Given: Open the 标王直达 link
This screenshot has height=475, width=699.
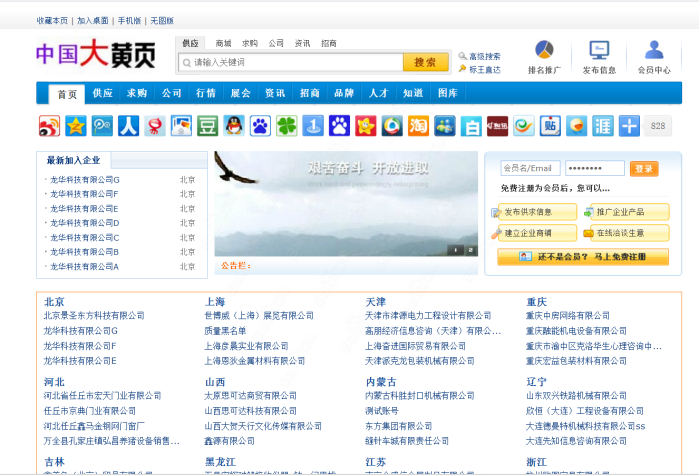Looking at the screenshot, I should (x=485, y=70).
